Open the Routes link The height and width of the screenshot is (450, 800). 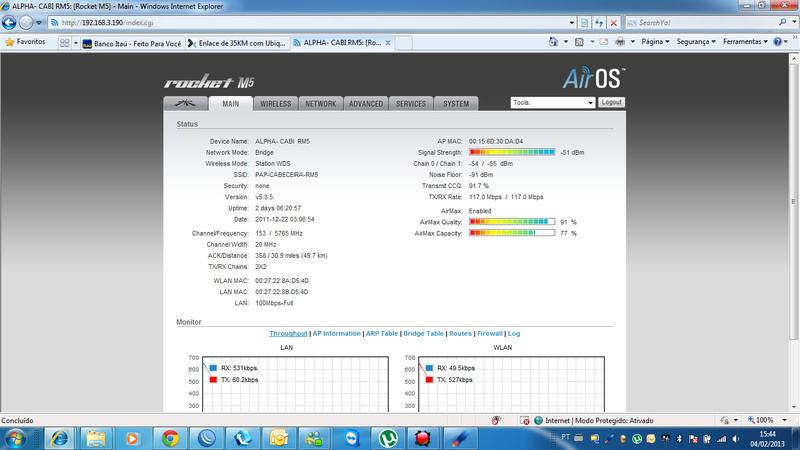(460, 334)
